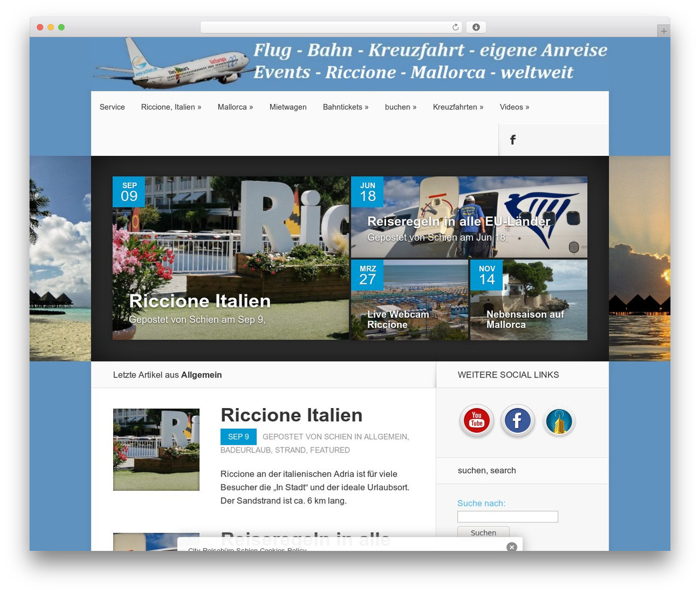Expand the Riccione, Italien menu

pyautogui.click(x=171, y=107)
